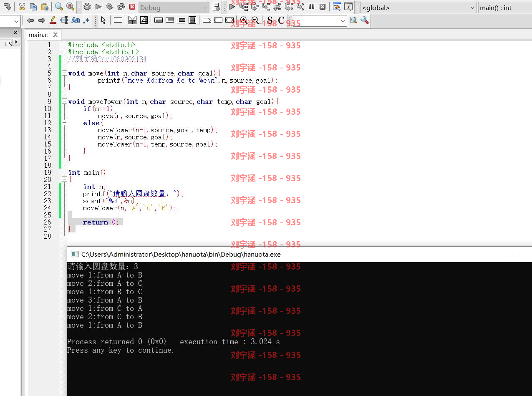Screen dimensions: 532x396
Task: Select the if-branch diagram tool
Action: point(132,20)
